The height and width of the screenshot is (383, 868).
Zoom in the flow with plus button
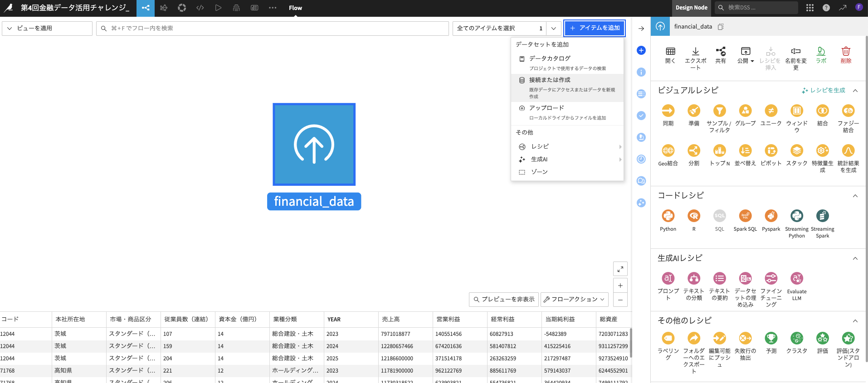click(620, 286)
